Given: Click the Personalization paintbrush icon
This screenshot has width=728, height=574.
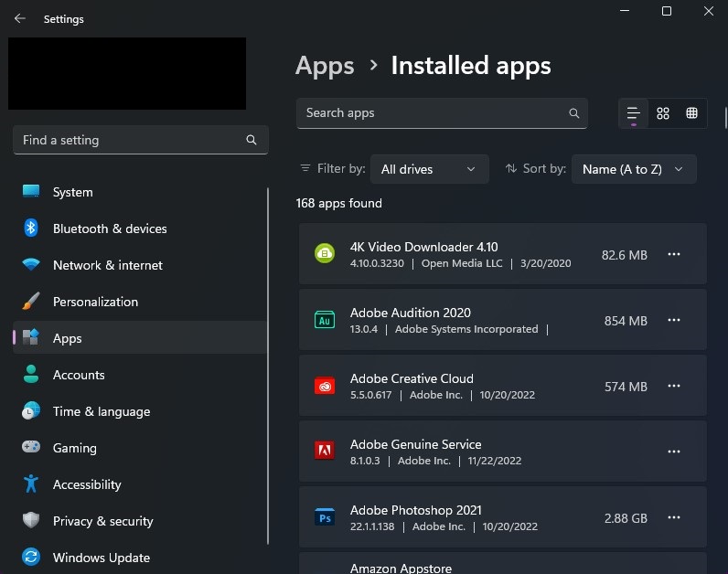Looking at the screenshot, I should point(31,301).
